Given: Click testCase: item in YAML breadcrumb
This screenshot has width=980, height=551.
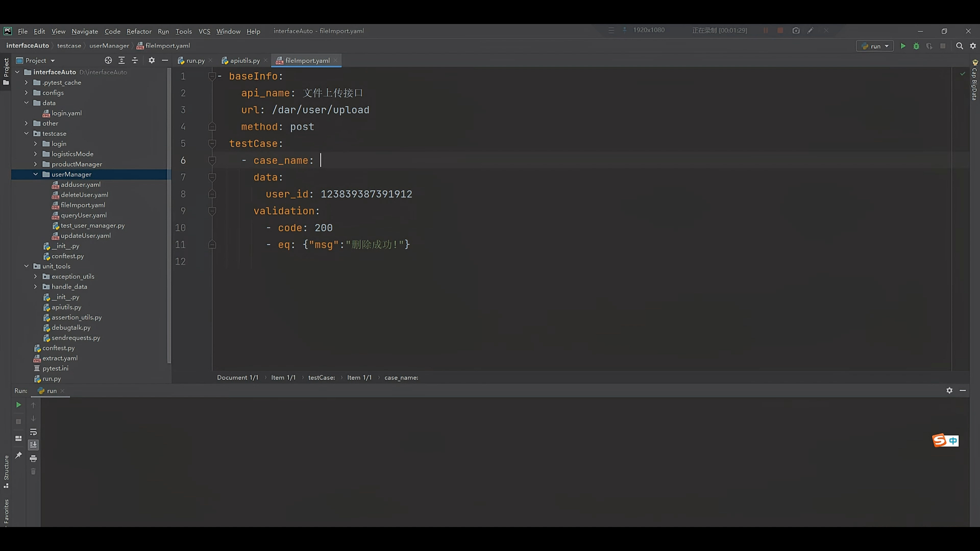Looking at the screenshot, I should 322,378.
